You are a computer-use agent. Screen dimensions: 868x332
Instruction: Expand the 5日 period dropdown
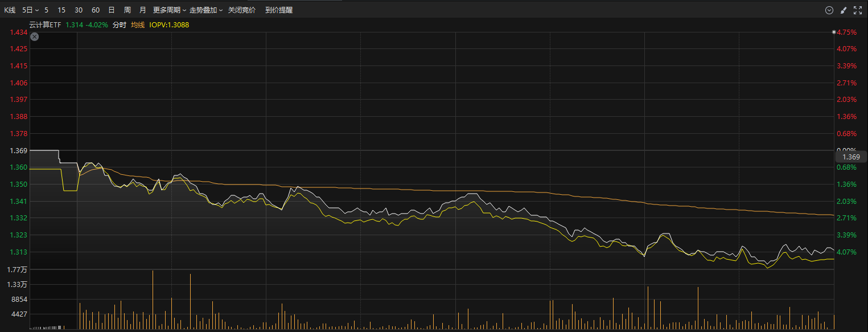coord(30,10)
